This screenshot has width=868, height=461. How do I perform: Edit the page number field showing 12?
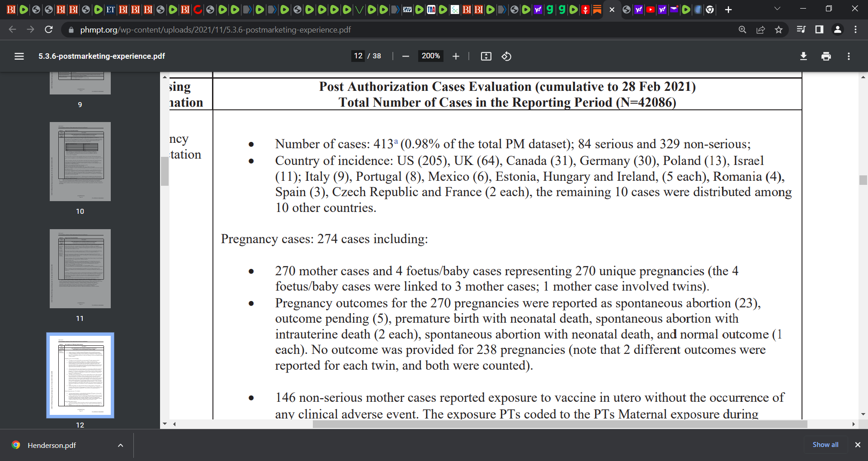point(358,56)
